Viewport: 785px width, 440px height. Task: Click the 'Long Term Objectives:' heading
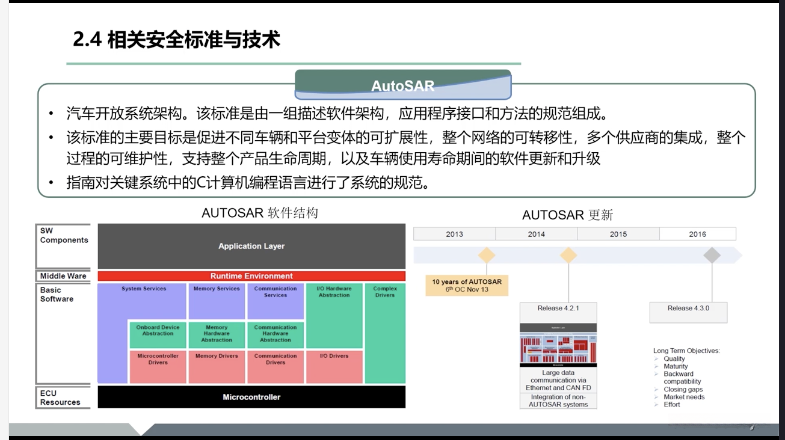686,350
